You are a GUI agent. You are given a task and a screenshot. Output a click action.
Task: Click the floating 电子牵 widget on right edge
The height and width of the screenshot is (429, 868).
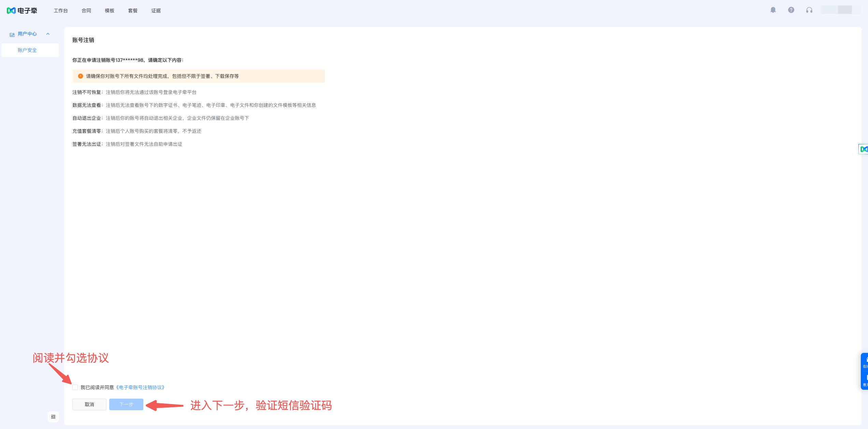click(x=864, y=149)
